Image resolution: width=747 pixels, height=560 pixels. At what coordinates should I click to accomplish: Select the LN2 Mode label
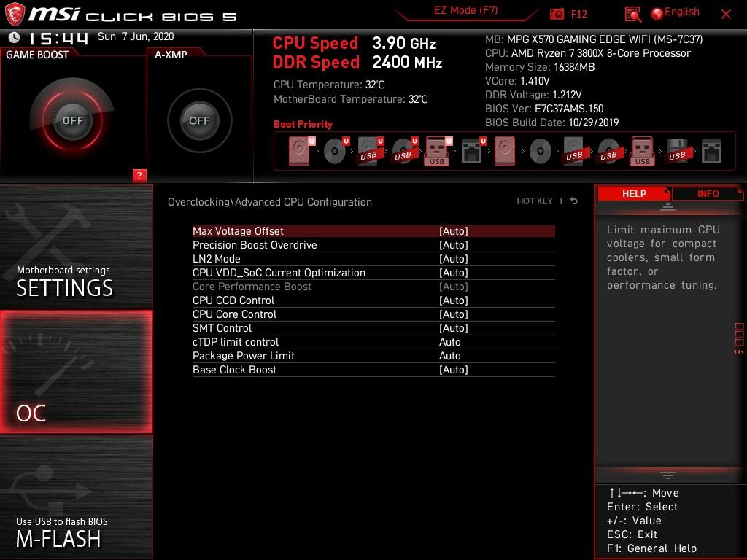point(216,259)
